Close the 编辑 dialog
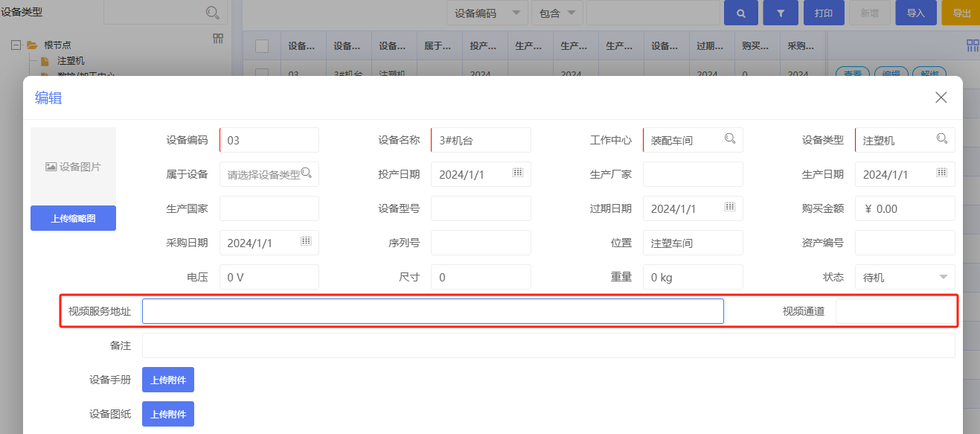 941,98
